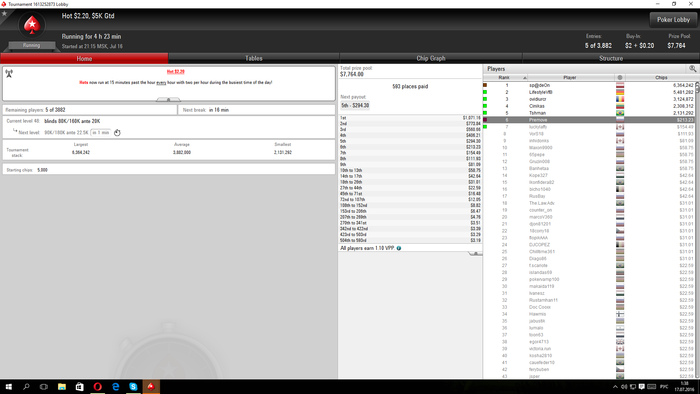Select player row DJCOPEZ

pyautogui.click(x=589, y=245)
